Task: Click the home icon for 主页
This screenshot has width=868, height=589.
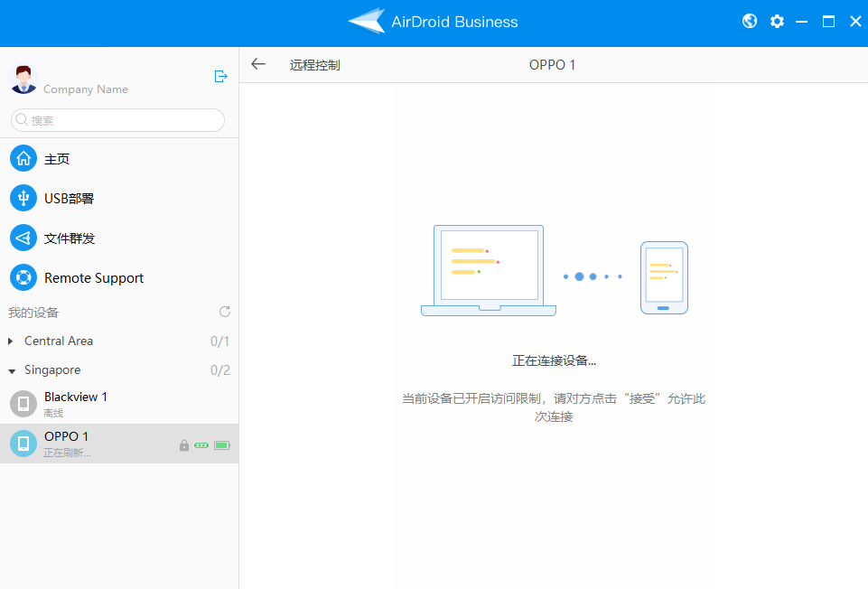Action: point(23,159)
